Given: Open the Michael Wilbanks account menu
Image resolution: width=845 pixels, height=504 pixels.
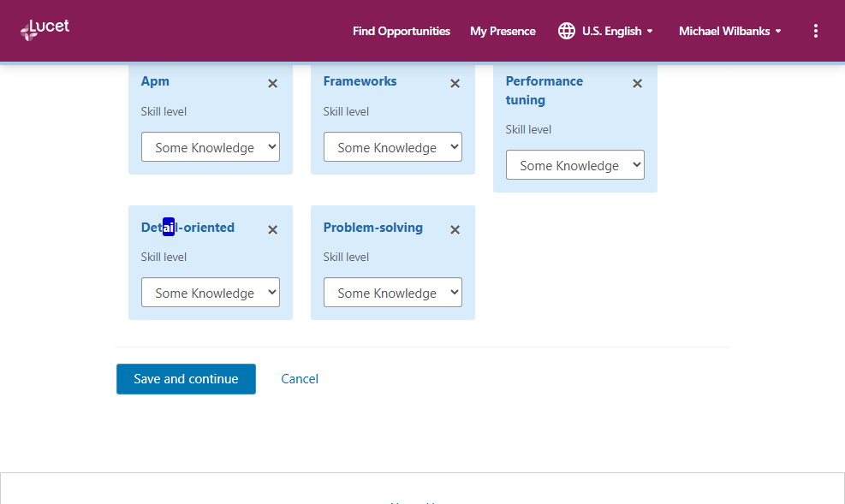Looking at the screenshot, I should coord(729,31).
